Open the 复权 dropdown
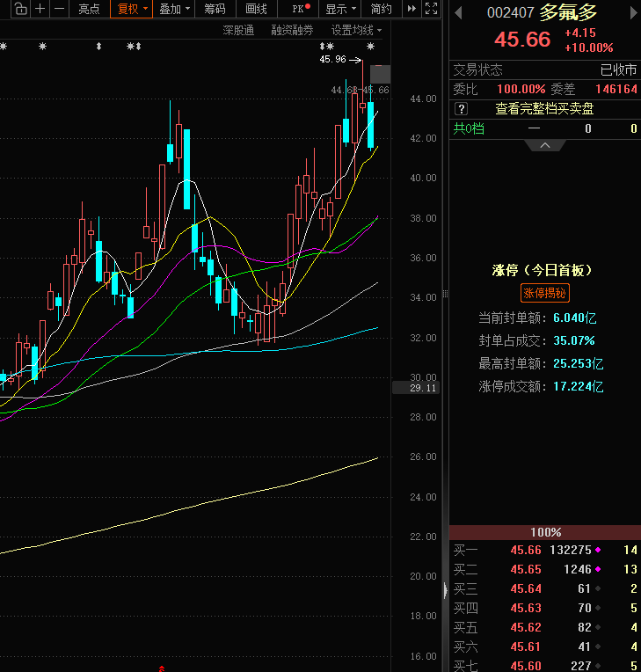 (x=132, y=9)
